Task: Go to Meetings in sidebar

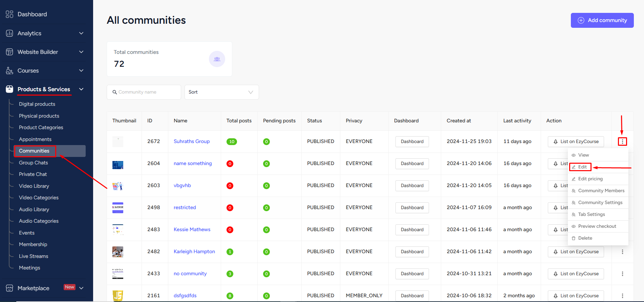Action: click(x=29, y=268)
